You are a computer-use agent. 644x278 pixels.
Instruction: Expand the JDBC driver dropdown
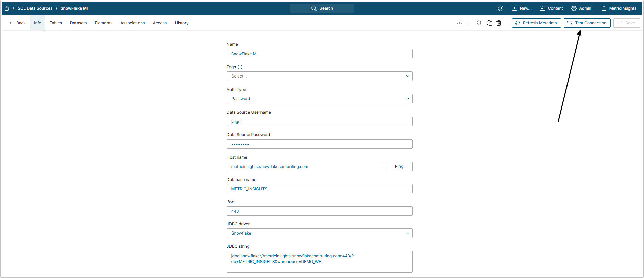(319, 233)
